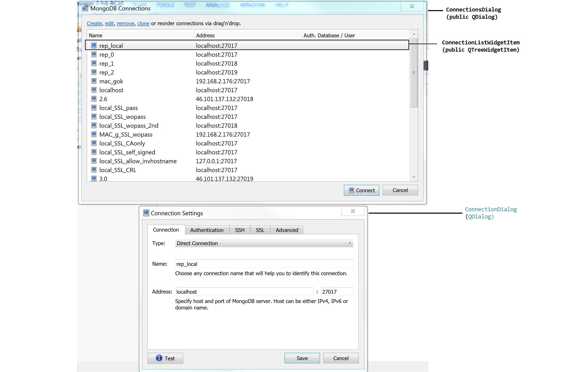Viewport: 588px width, 372px height.
Task: Select the Direct Connection type dropdown
Action: pos(264,243)
